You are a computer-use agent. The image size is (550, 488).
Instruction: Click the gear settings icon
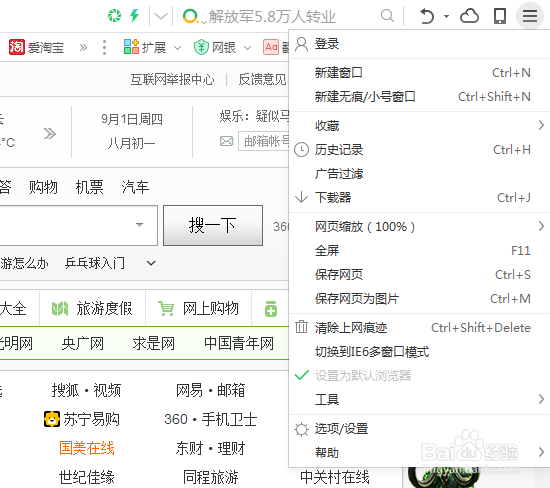301,429
